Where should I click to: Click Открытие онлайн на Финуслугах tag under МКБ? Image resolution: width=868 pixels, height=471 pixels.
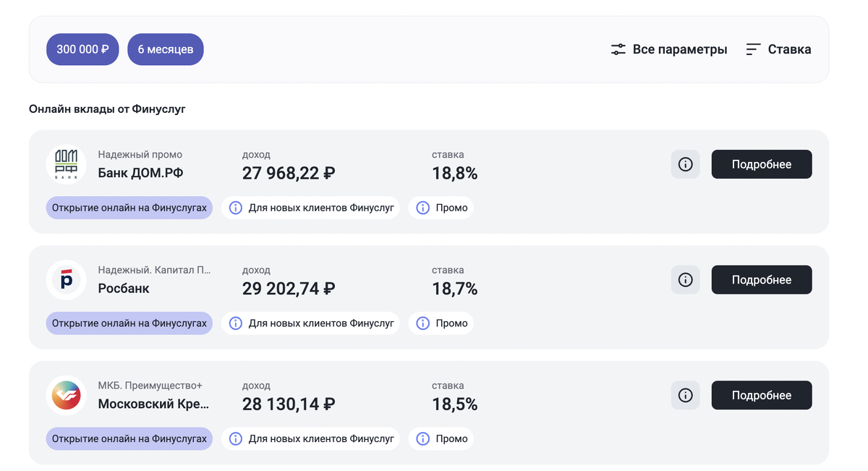pos(129,438)
